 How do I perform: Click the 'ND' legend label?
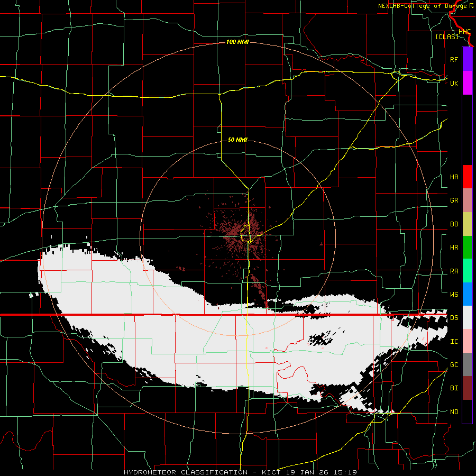454,412
